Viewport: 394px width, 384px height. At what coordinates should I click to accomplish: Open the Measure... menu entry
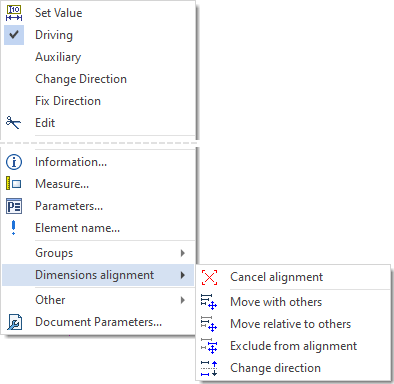(x=99, y=184)
